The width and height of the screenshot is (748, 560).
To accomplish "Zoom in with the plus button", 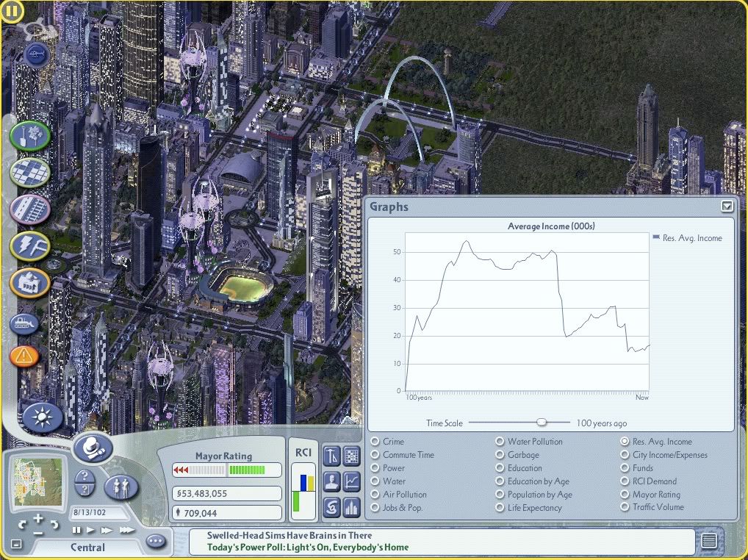I will tap(38, 519).
